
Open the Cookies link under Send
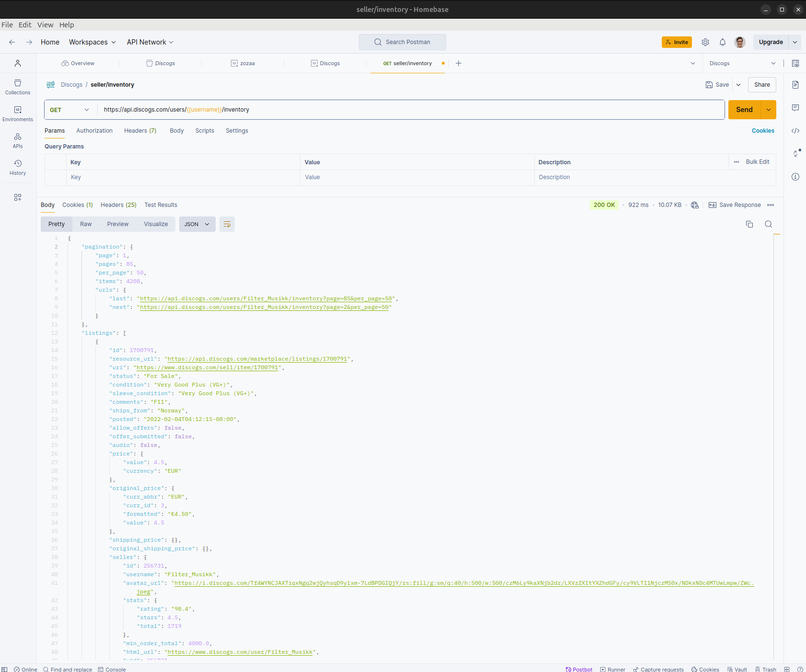pyautogui.click(x=763, y=131)
